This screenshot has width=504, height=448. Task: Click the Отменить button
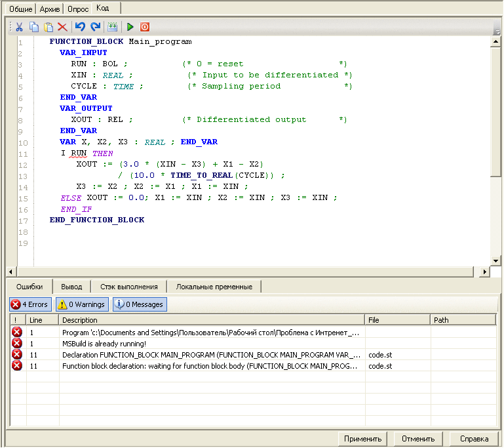(x=418, y=439)
